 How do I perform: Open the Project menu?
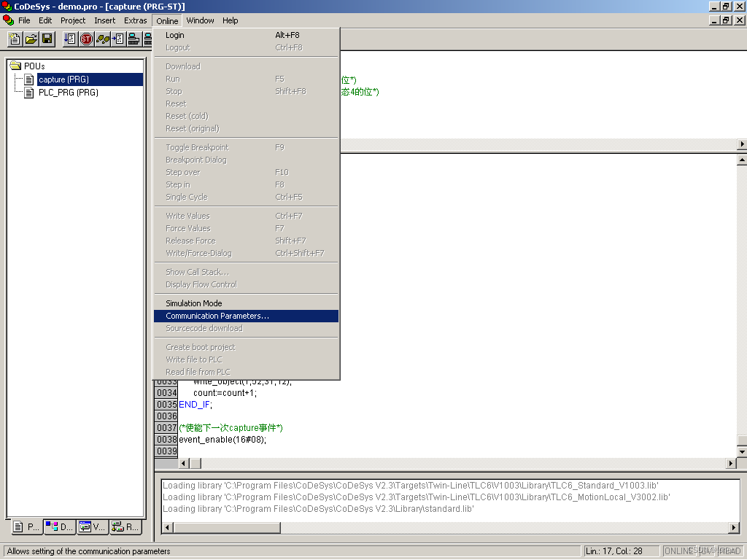pyautogui.click(x=73, y=20)
